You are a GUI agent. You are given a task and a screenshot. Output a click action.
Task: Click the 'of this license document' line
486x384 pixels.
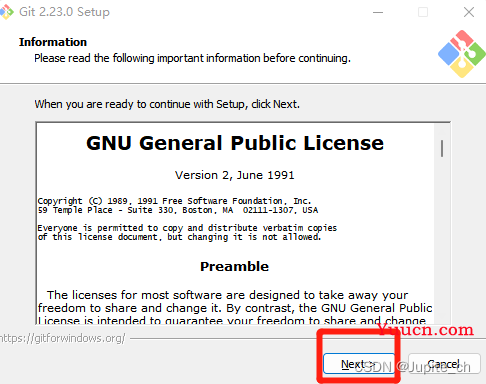179,237
